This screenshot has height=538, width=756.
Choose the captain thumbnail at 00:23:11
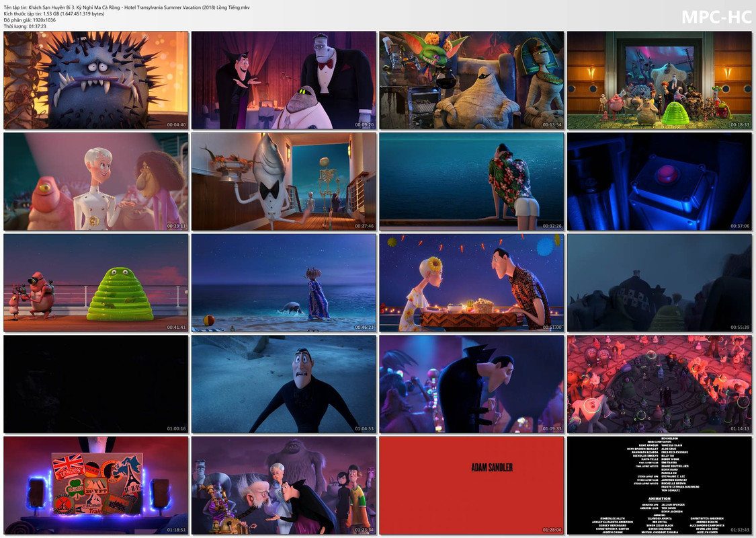[x=96, y=182]
